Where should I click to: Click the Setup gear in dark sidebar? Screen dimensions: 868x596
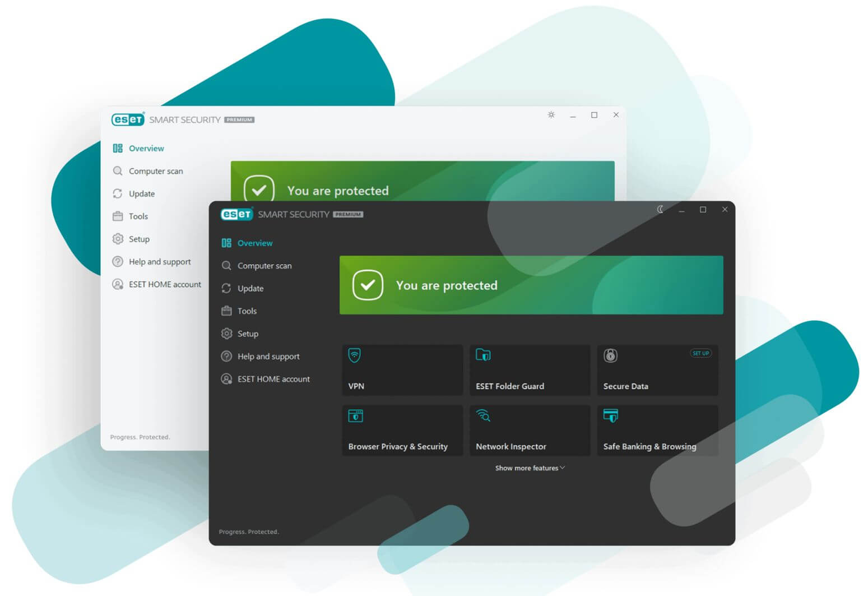pos(226,334)
